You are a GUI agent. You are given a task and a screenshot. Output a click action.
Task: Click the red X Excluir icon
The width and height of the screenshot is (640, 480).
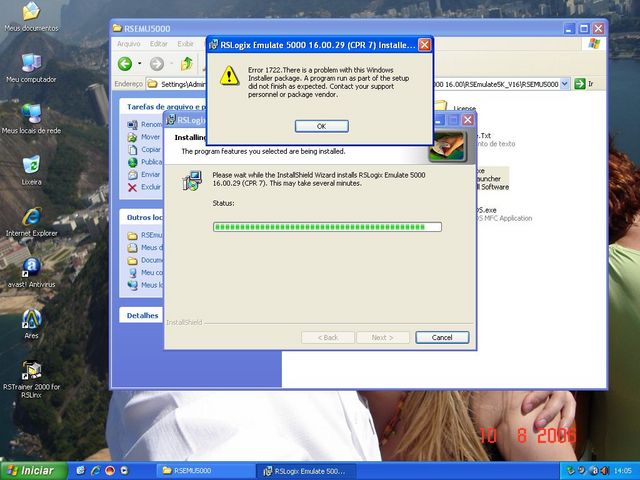coord(132,187)
